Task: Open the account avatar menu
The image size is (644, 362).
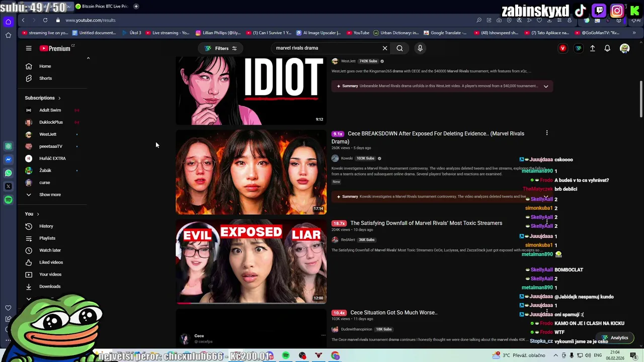Action: click(x=624, y=48)
